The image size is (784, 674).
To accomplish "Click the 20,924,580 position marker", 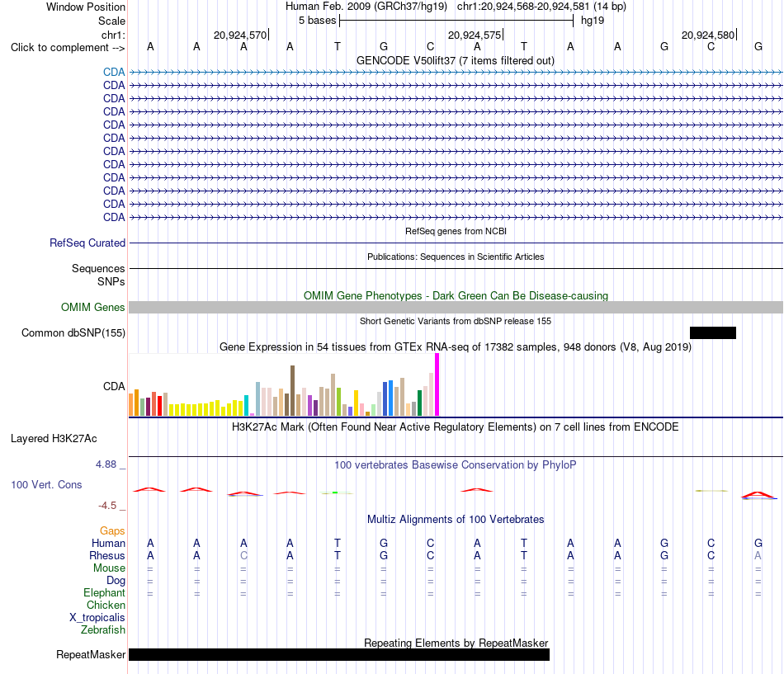I will pos(708,35).
